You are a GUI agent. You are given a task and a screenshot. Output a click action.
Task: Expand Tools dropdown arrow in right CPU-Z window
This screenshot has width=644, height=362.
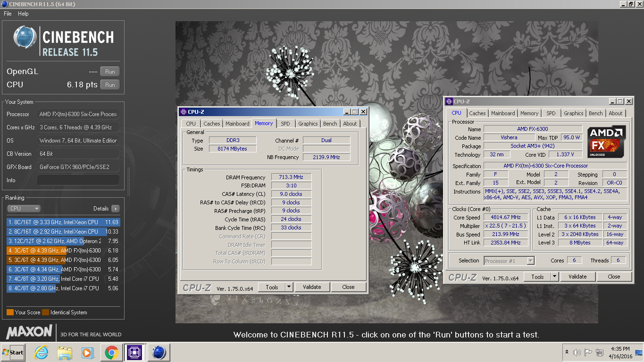[x=554, y=277]
